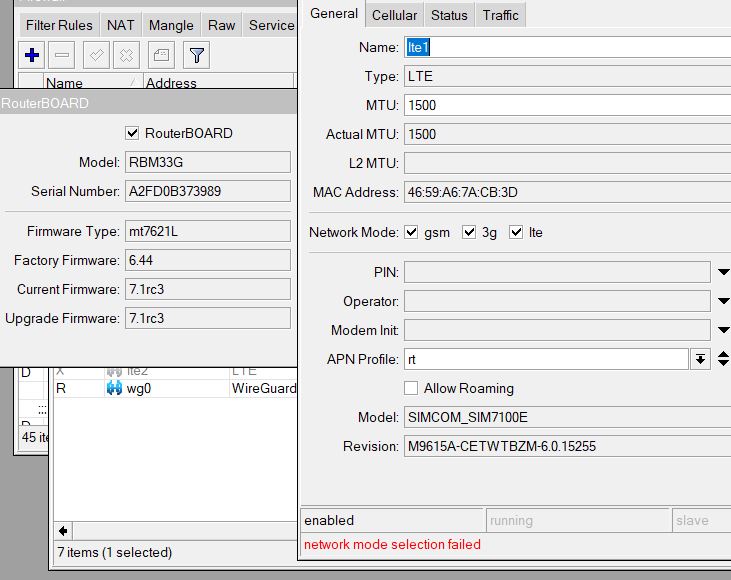Click the Operator input field
Viewport: 731px width, 580px height.
(x=557, y=301)
